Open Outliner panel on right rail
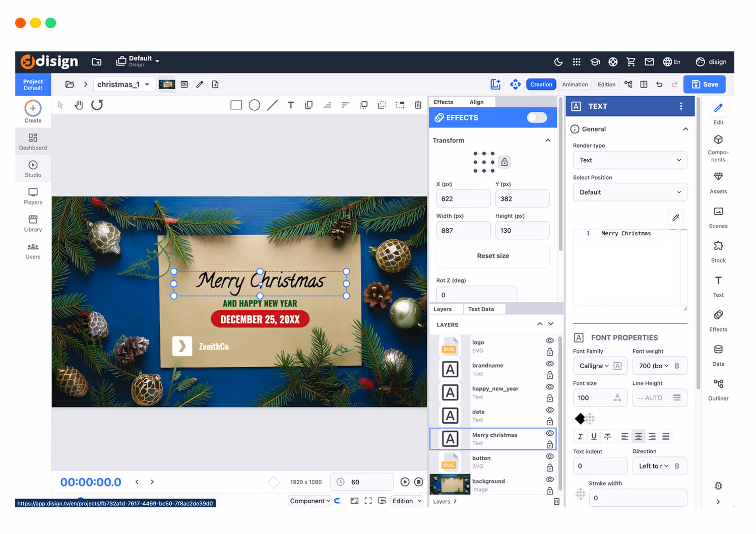The height and width of the screenshot is (534, 756). pyautogui.click(x=718, y=390)
